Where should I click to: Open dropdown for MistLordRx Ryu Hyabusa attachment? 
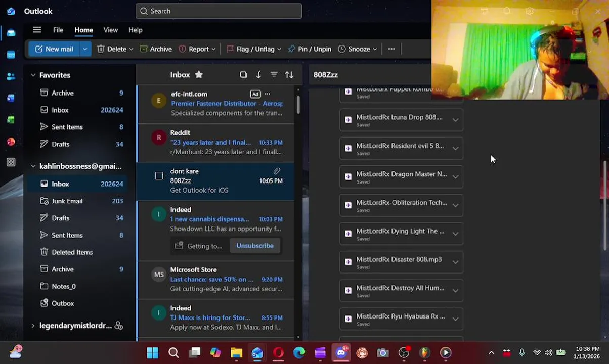pyautogui.click(x=455, y=319)
